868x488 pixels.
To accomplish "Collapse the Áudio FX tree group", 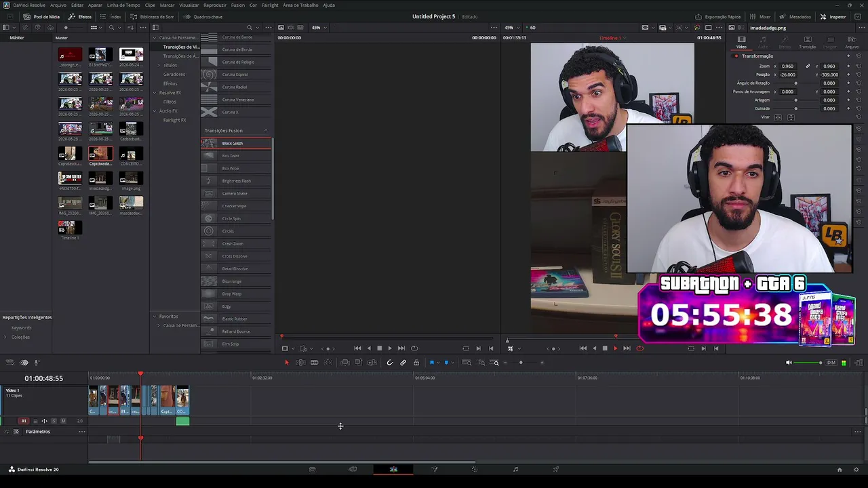I will pyautogui.click(x=154, y=111).
